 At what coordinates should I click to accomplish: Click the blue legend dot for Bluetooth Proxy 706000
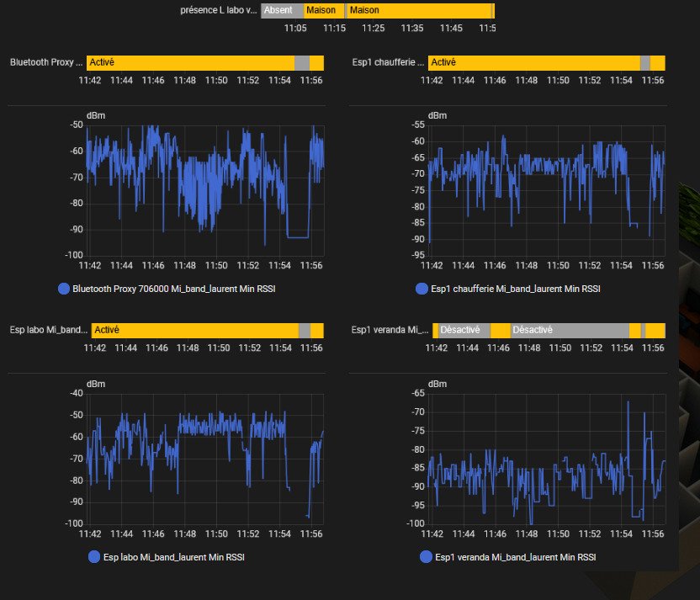point(64,289)
